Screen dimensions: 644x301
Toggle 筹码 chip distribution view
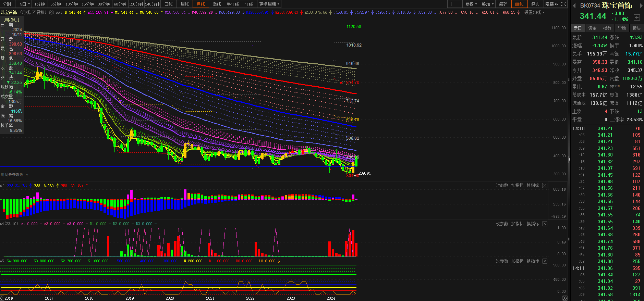pos(503,4)
